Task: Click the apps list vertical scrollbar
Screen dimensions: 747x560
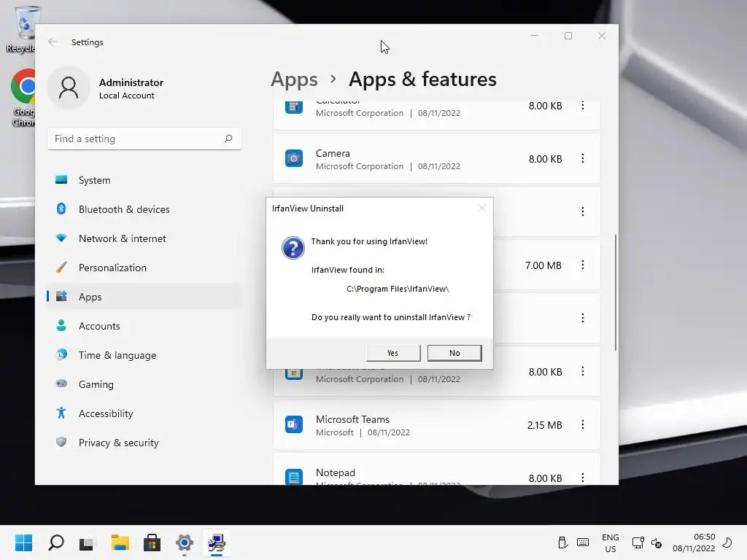Action: 616,293
